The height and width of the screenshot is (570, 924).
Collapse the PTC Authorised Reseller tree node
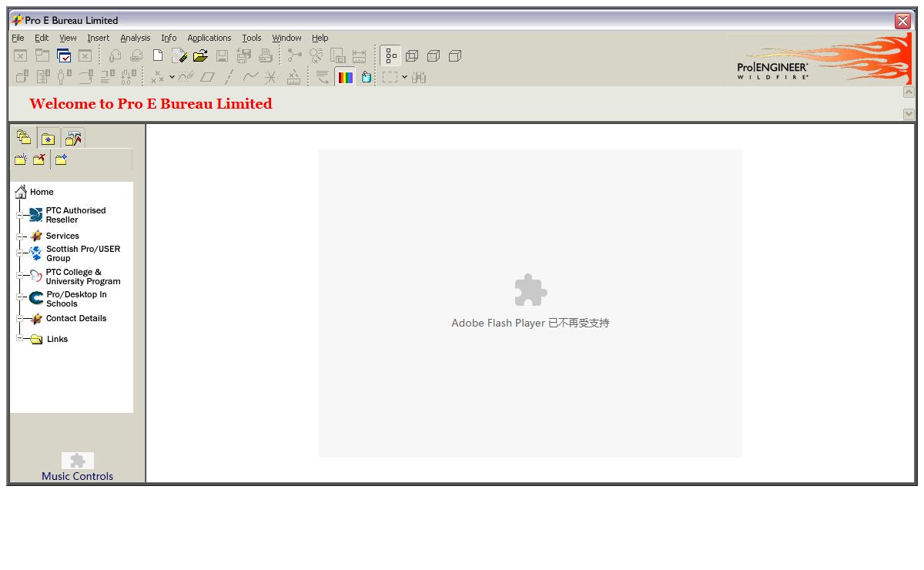click(20, 215)
